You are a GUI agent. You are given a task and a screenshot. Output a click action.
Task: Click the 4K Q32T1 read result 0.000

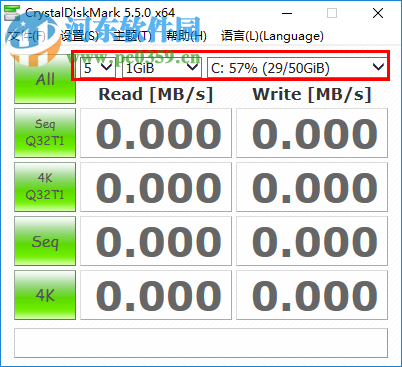[156, 187]
